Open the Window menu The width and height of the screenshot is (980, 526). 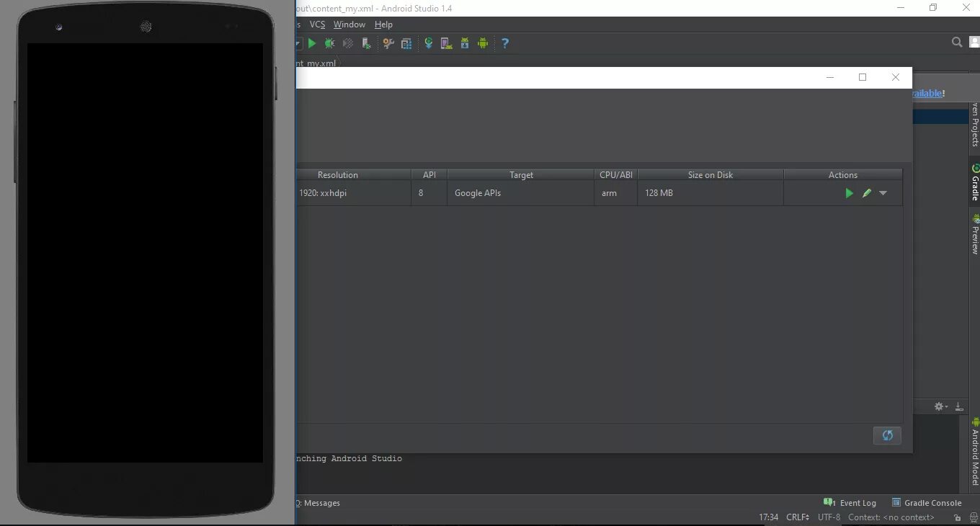click(x=349, y=24)
